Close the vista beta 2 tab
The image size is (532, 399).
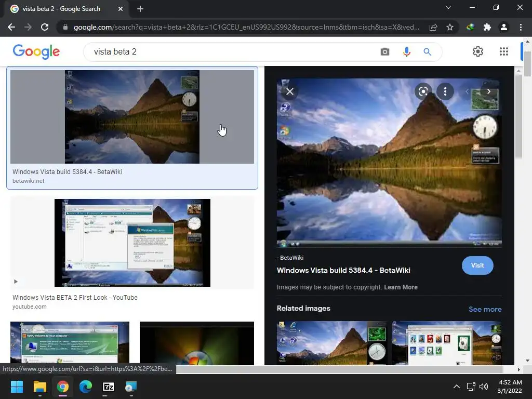[121, 9]
